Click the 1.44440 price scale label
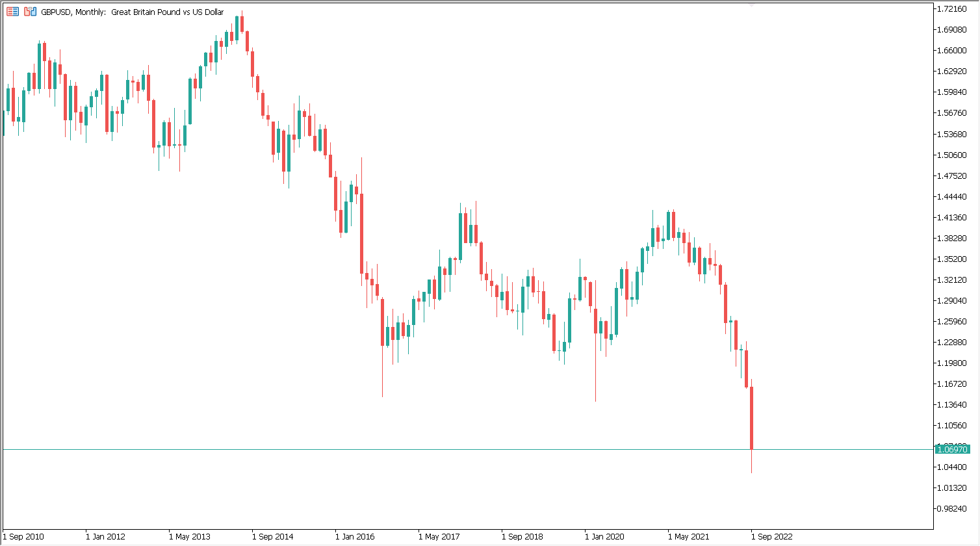Screen dimensions: 980x546 coord(951,196)
